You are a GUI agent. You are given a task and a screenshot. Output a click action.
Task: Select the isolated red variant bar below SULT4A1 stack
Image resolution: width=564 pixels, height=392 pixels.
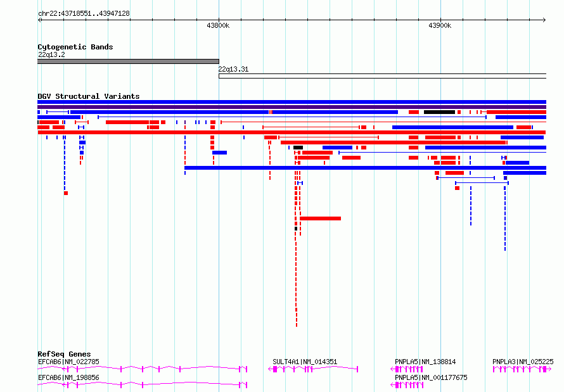[320, 218]
